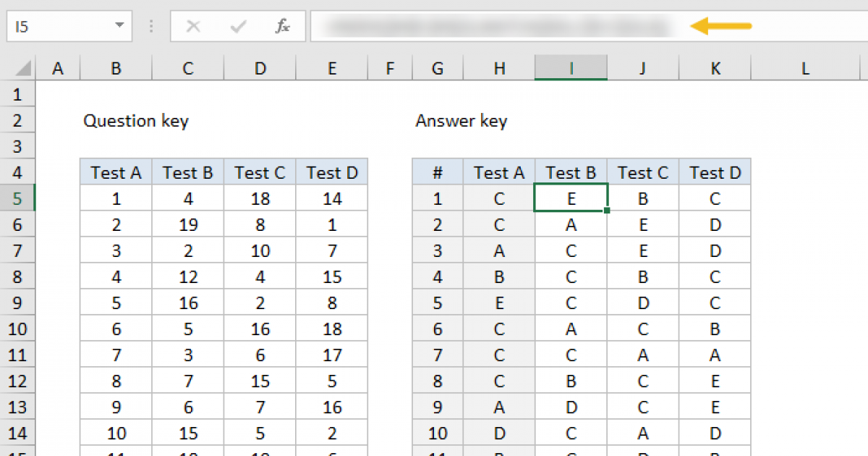This screenshot has height=456, width=868.
Task: Select column B header
Action: coord(116,69)
